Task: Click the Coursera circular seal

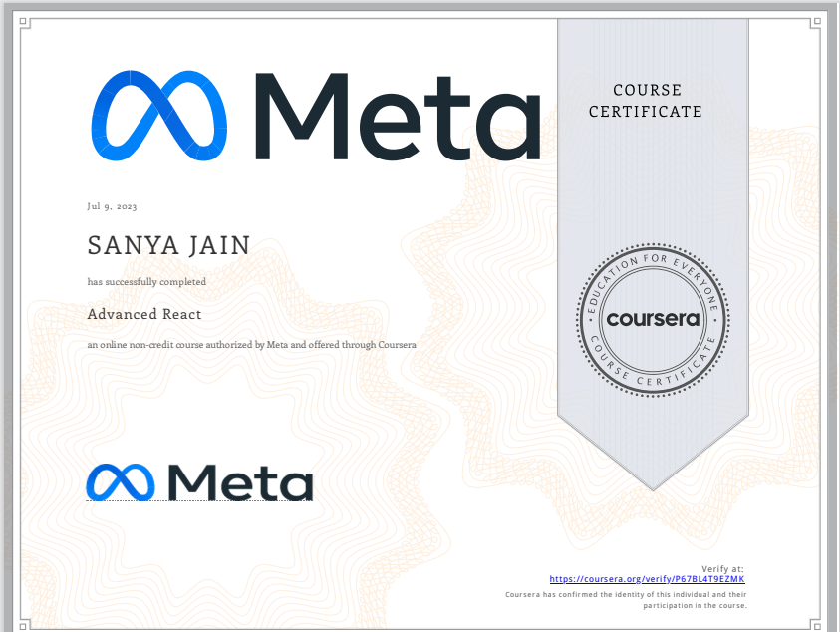Action: (x=653, y=320)
